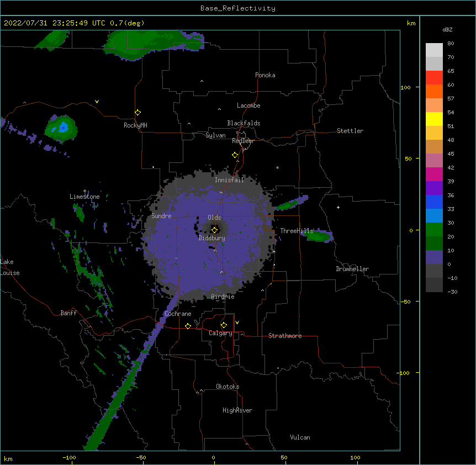Screen dimensions: 476x465
Task: Click the Lake Louise label
Action: pos(10,267)
